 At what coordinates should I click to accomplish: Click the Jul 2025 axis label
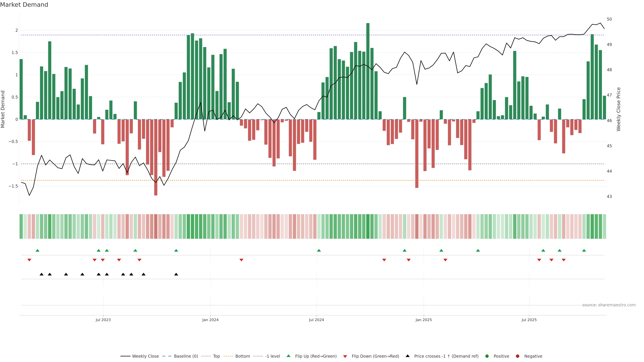(529, 320)
